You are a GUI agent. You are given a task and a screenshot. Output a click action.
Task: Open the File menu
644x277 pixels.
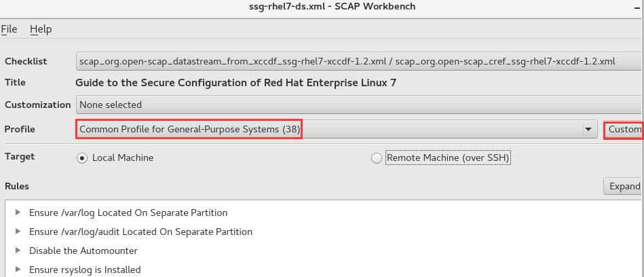click(x=9, y=29)
